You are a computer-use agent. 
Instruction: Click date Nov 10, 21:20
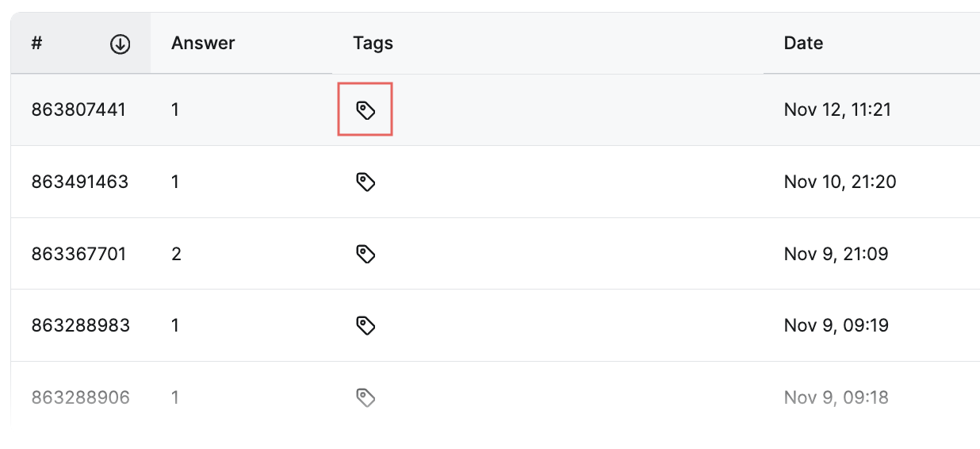[x=840, y=182]
